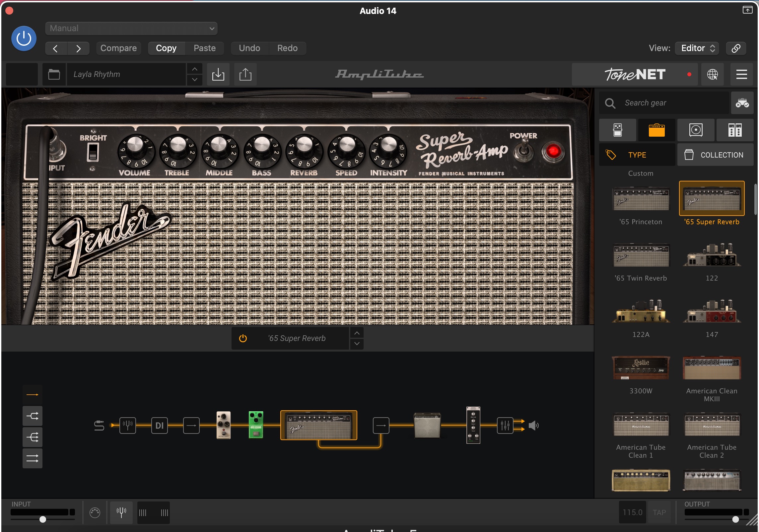Switch to the stomp pedals gear tab
The image size is (759, 532).
(618, 130)
